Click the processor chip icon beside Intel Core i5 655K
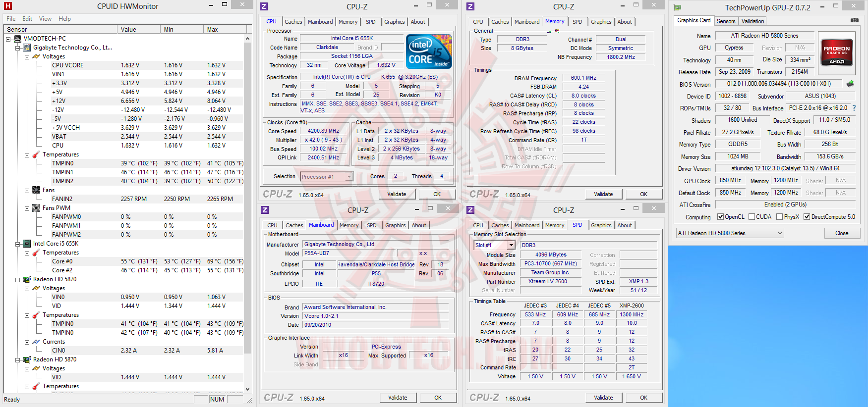This screenshot has width=868, height=407. pyautogui.click(x=27, y=244)
